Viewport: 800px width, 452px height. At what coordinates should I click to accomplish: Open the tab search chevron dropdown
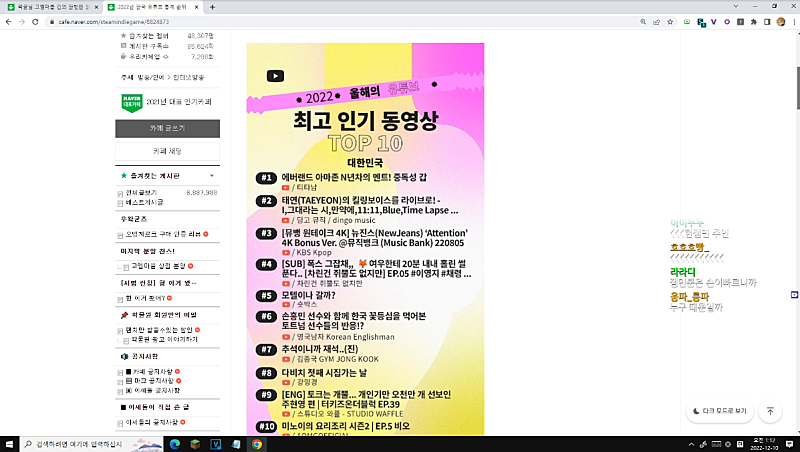735,7
